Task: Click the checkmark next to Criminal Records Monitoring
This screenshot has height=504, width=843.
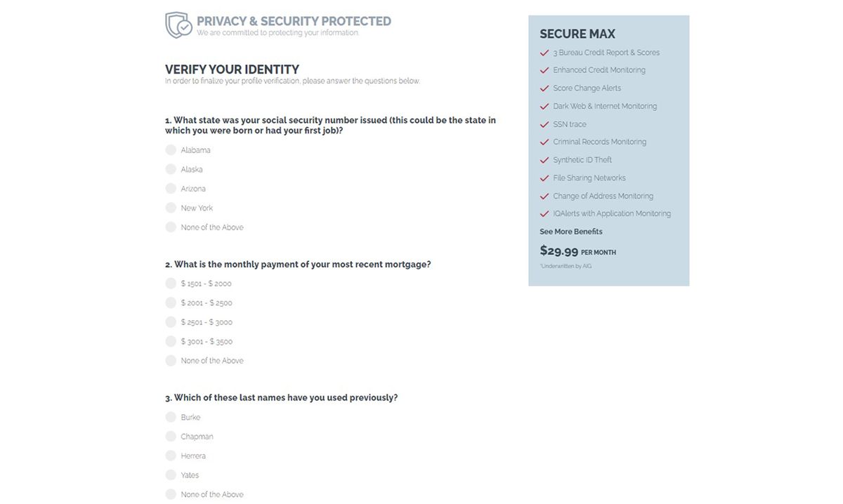Action: [x=544, y=142]
